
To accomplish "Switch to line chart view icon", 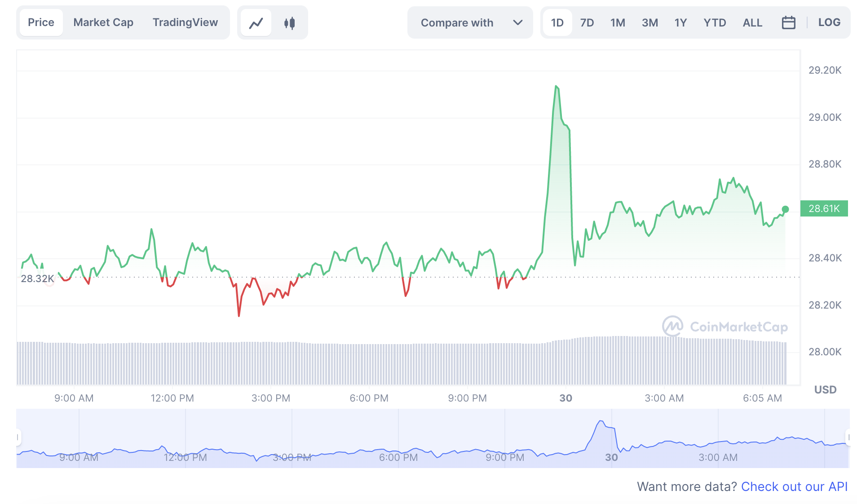I will click(x=256, y=23).
